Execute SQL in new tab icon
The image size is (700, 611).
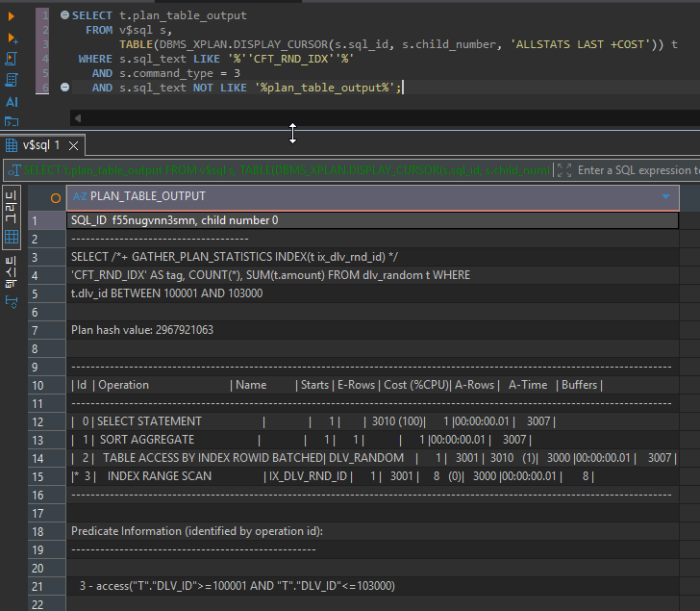click(12, 38)
